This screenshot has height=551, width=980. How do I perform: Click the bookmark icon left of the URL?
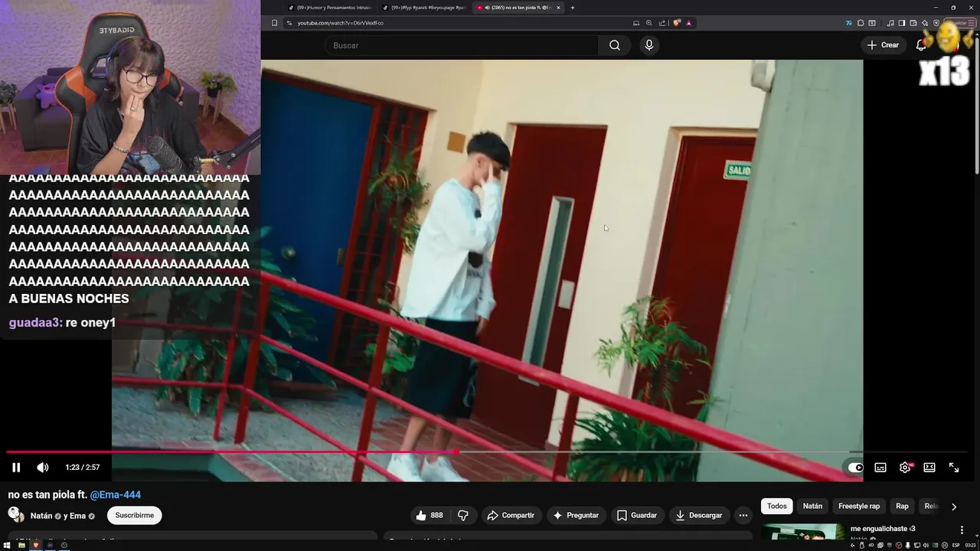(274, 23)
